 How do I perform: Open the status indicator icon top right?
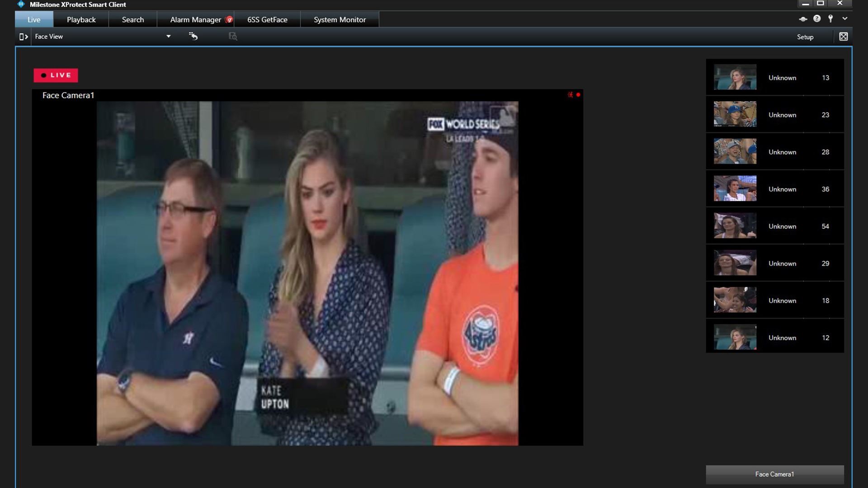pyautogui.click(x=803, y=19)
